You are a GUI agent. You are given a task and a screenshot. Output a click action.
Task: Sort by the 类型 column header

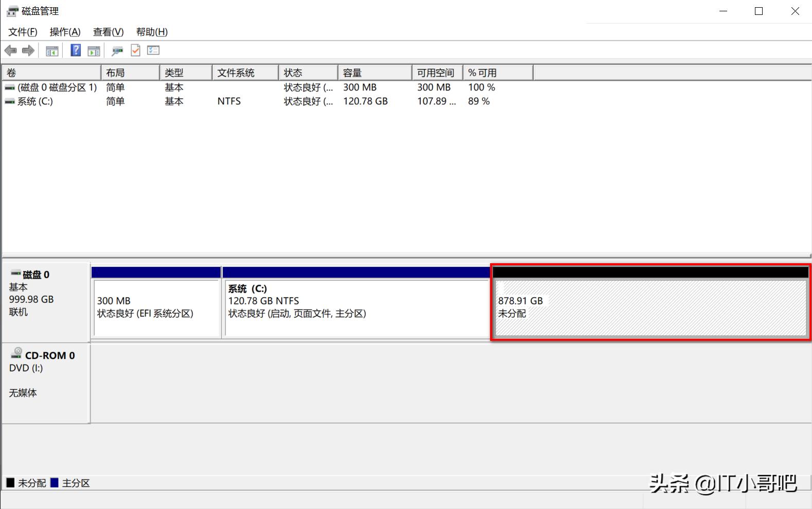click(186, 72)
